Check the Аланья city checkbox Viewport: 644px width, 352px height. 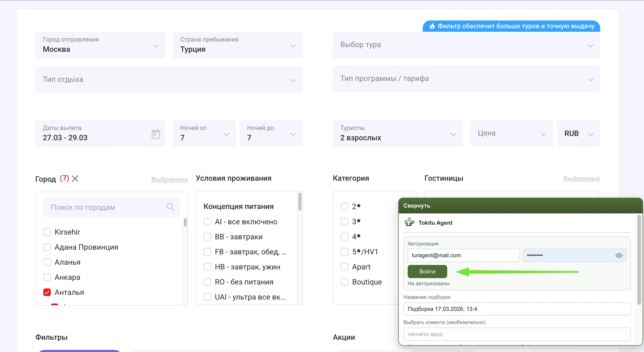pos(47,262)
